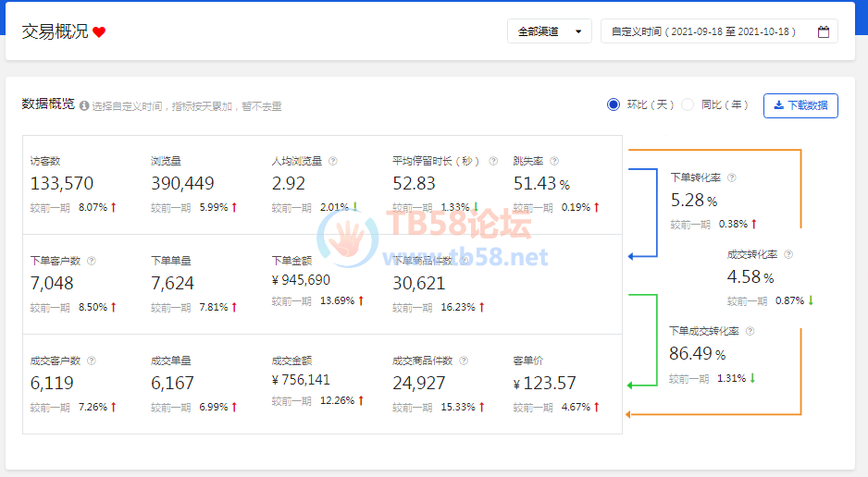Open the calendar date picker icon

click(x=824, y=31)
